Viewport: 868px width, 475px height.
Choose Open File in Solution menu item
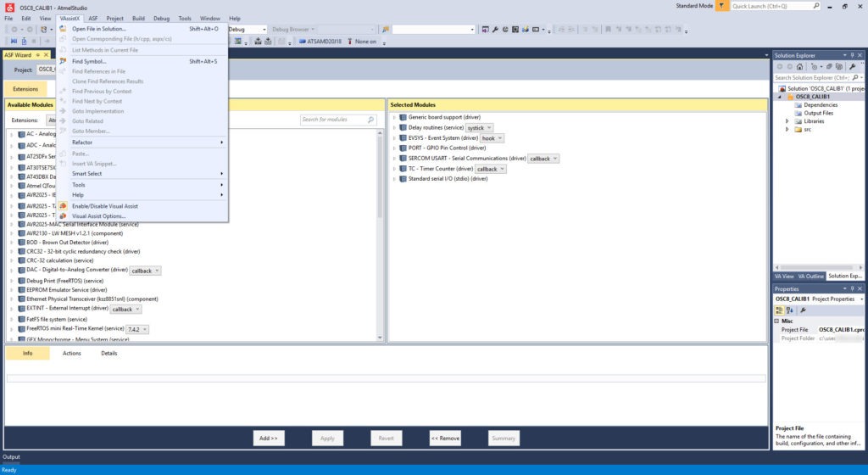coord(142,29)
